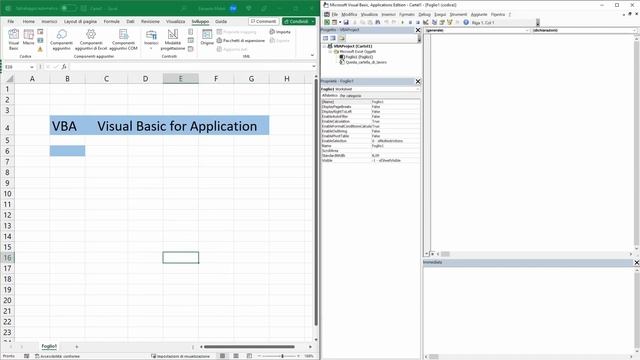Switch to the Layout di pagina tab

pyautogui.click(x=80, y=21)
